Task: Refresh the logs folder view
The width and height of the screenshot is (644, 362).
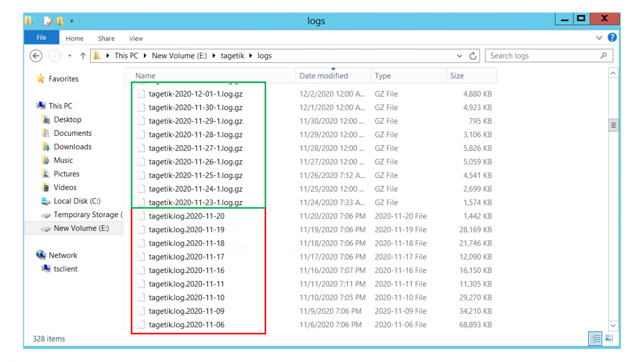Action: pos(473,56)
